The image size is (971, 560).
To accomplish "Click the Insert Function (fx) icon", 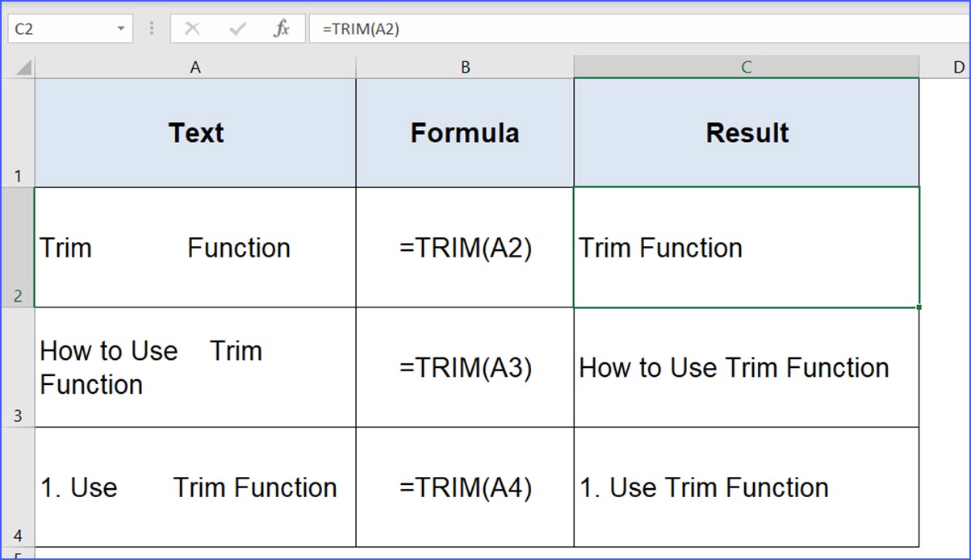I will click(x=281, y=27).
